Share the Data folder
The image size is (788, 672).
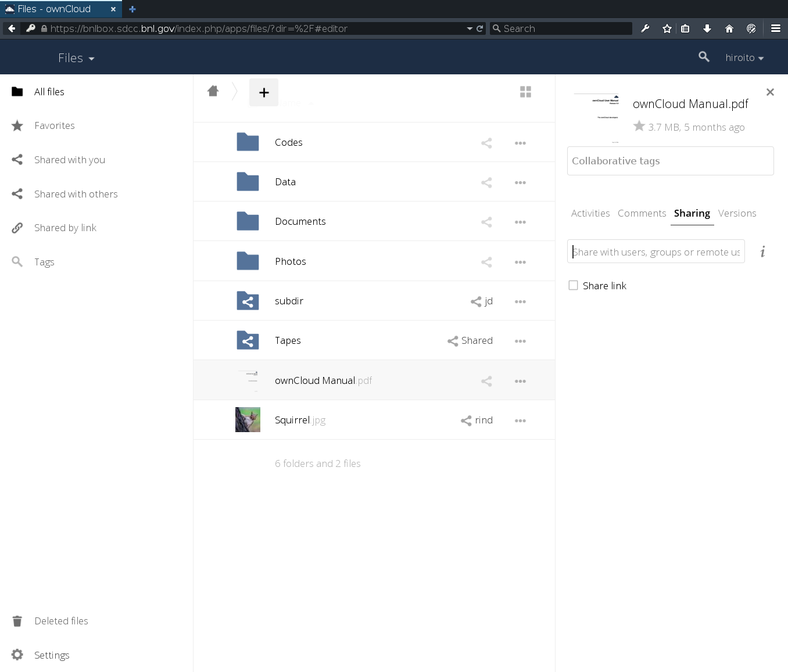click(486, 182)
